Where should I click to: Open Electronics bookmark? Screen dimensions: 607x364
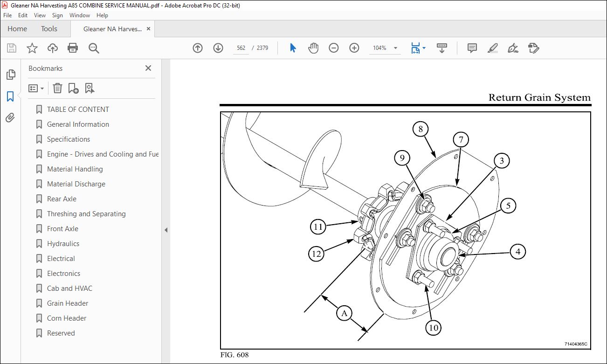(63, 274)
